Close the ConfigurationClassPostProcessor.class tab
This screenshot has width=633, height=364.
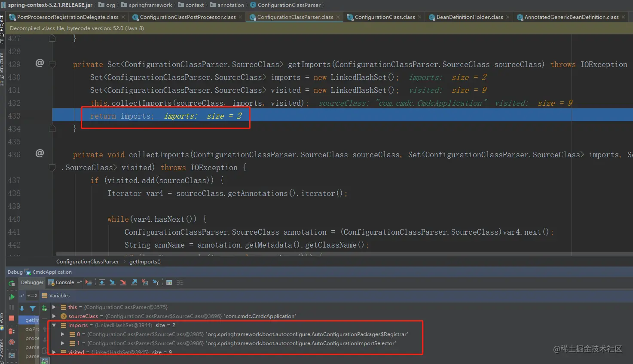241,17
